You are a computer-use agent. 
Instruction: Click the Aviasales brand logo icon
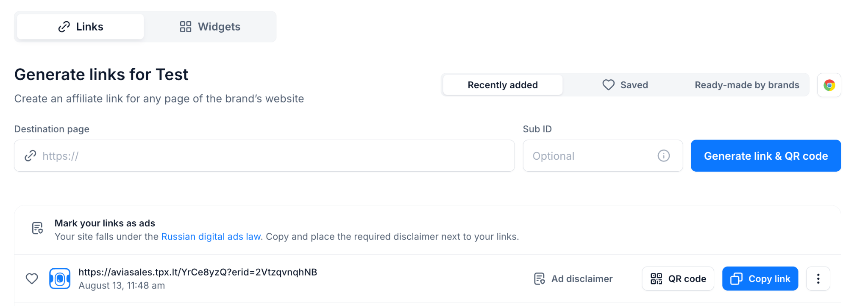(60, 278)
